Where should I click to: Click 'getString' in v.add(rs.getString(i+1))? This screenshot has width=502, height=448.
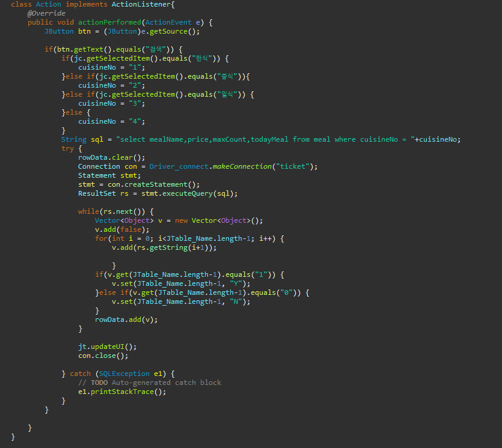tap(168, 247)
